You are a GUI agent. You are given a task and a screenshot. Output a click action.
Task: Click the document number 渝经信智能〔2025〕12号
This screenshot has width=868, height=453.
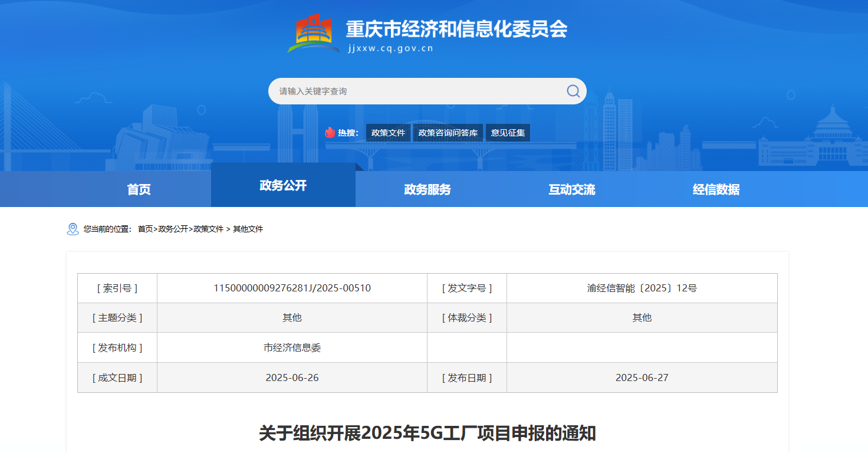[x=642, y=288]
